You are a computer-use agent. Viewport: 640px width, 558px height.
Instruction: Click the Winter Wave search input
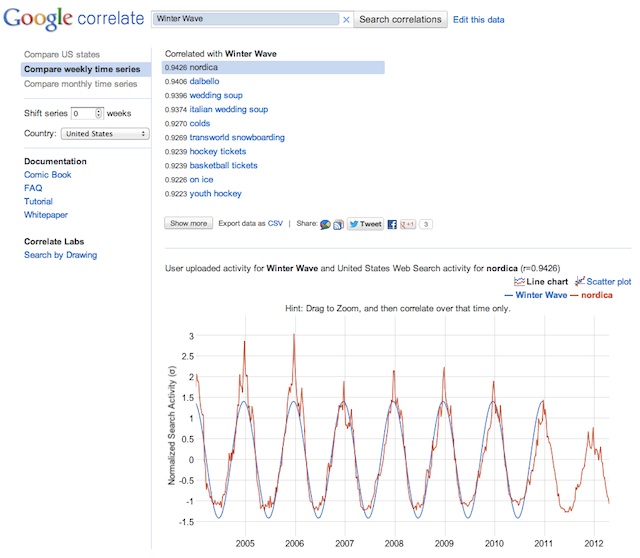coord(246,19)
